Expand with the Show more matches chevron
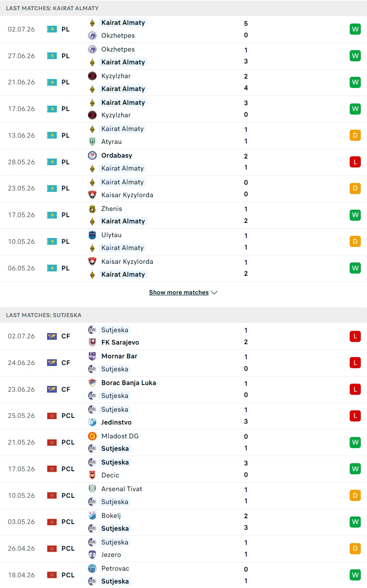 tap(214, 293)
